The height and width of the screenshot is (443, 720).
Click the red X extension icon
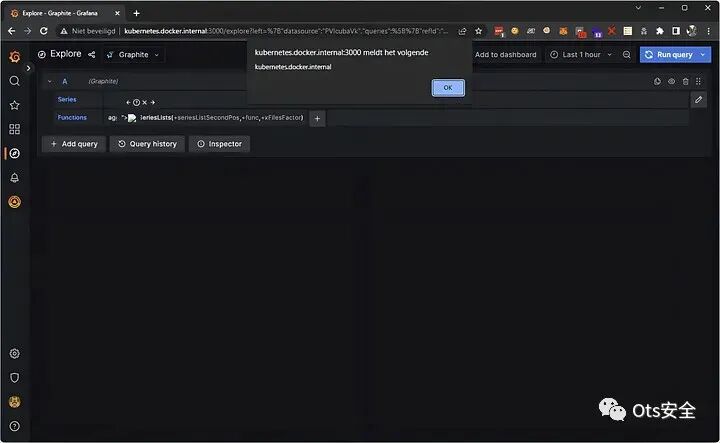point(611,31)
